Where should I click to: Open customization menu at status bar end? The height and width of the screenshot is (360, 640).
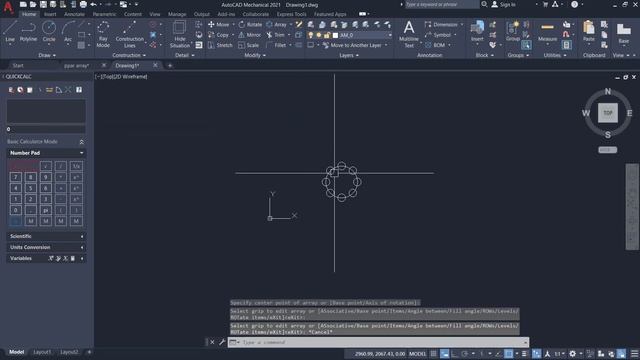634,354
